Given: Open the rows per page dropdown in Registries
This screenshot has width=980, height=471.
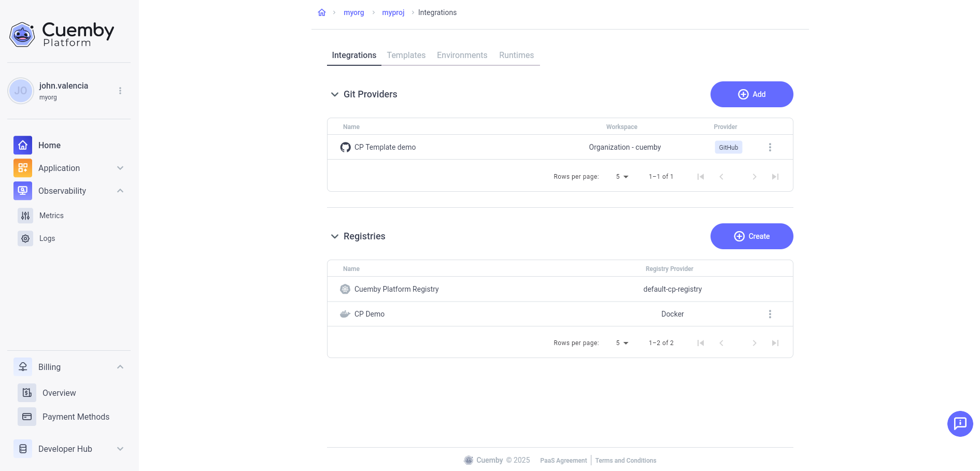Looking at the screenshot, I should [622, 342].
